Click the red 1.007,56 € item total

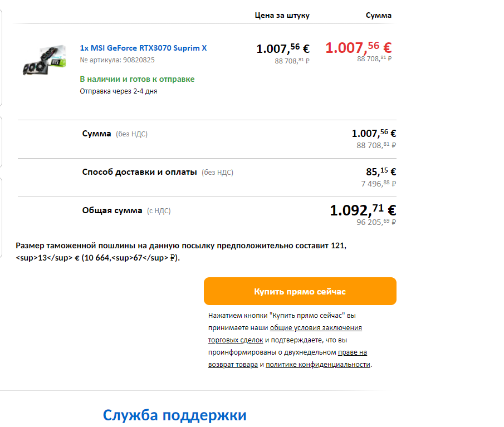358,48
